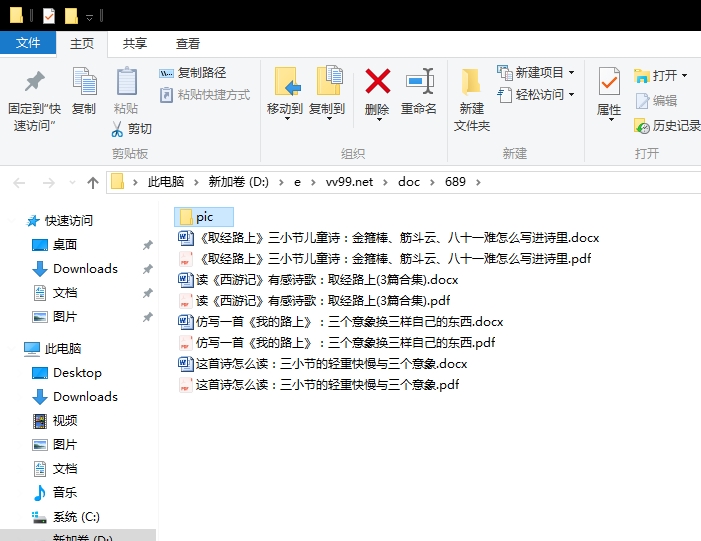Click 新加卷 (D:) in the address breadcrumb

coord(238,182)
